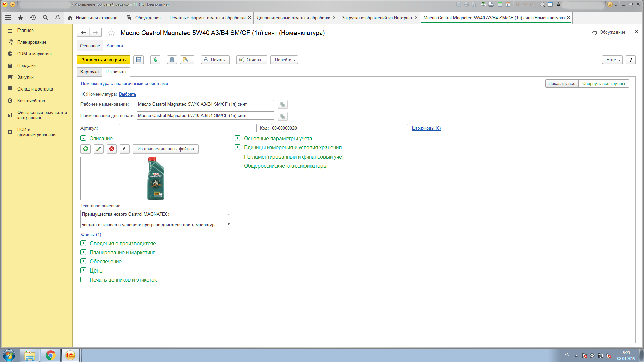Image resolution: width=644 pixels, height=362 pixels.
Task: Open Favorites star in top panel
Action: pos(20,18)
